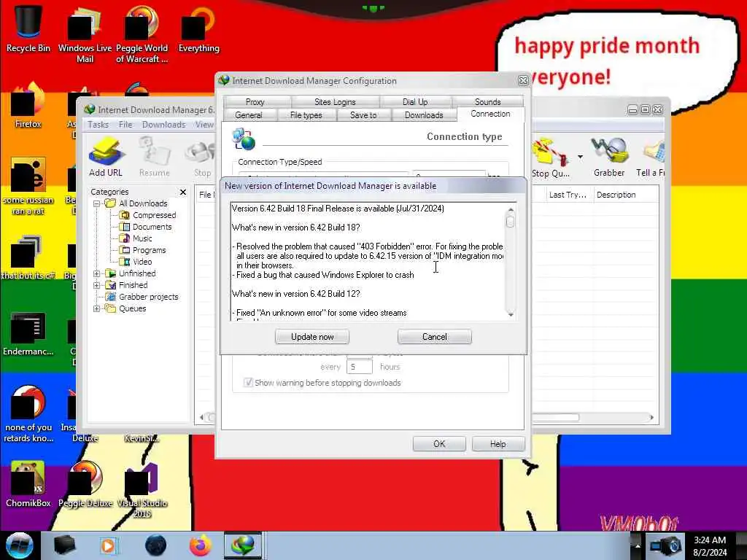Click the Stop toolbar icon

coord(202,157)
